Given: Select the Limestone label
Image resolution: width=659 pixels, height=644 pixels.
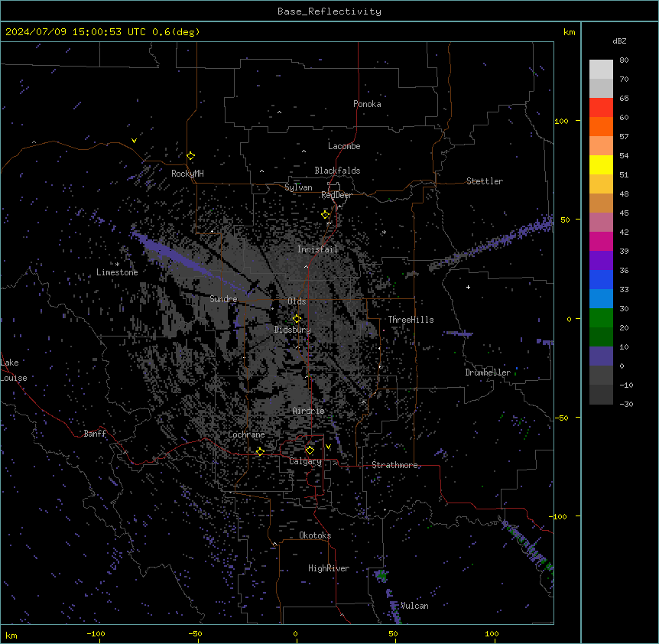Looking at the screenshot, I should [117, 272].
